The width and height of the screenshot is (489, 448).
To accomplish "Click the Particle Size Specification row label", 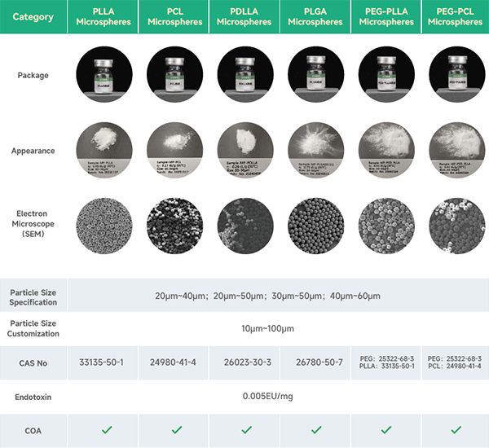I will (33, 295).
